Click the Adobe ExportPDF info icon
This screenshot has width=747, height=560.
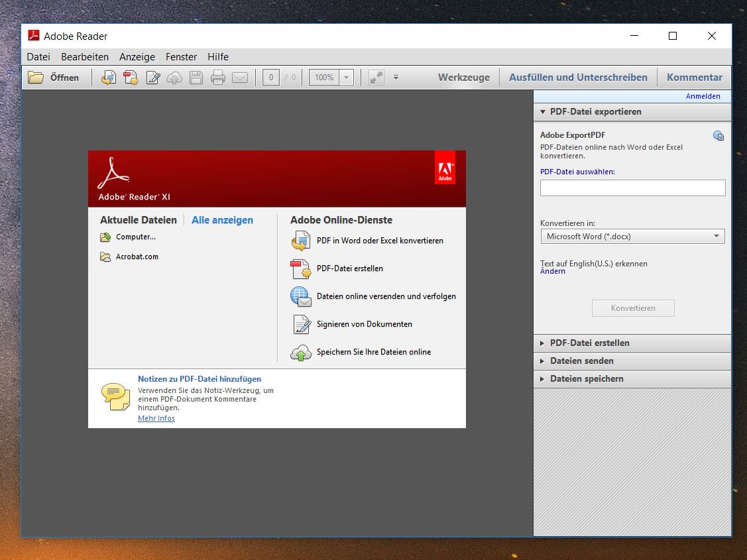coord(718,136)
